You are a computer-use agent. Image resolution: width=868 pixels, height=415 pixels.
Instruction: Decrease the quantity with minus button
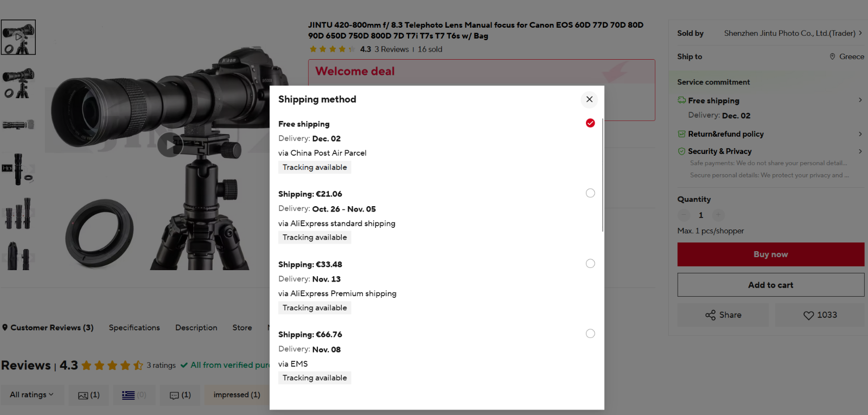point(684,215)
